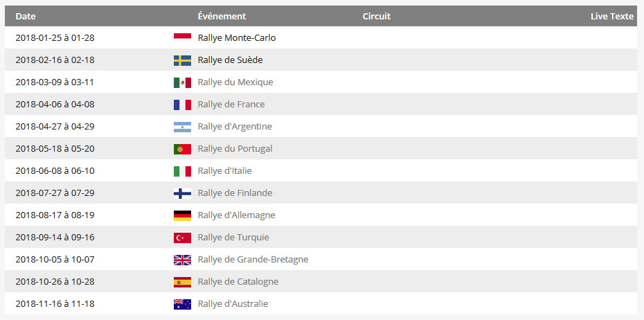Viewport: 644px width, 320px height.
Task: Select the Live Texte column header
Action: tap(612, 17)
